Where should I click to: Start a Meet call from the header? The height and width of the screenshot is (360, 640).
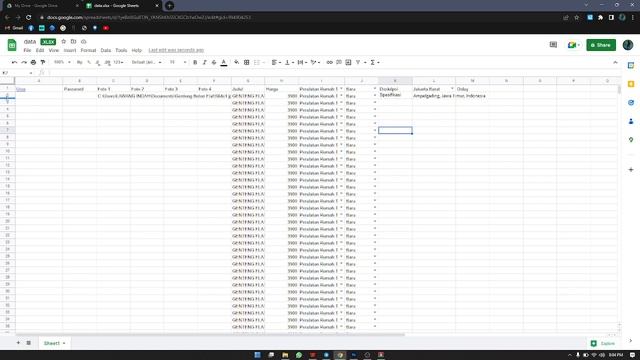click(573, 45)
